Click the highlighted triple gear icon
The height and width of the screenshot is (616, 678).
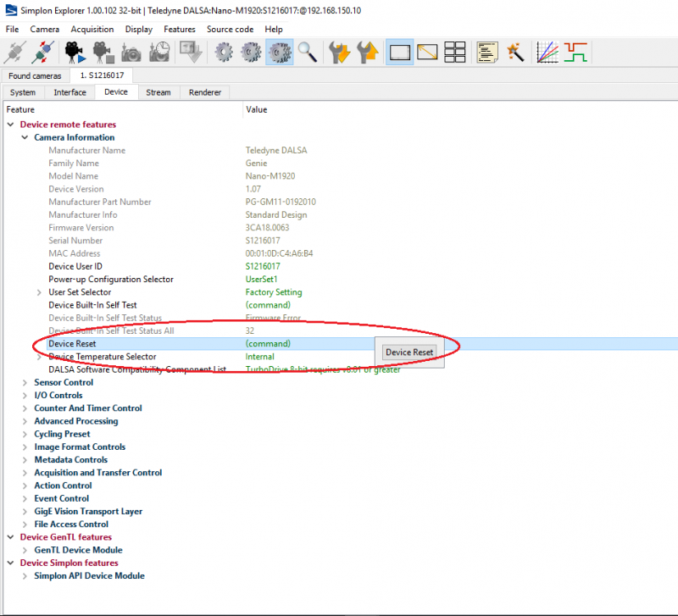pyautogui.click(x=280, y=53)
